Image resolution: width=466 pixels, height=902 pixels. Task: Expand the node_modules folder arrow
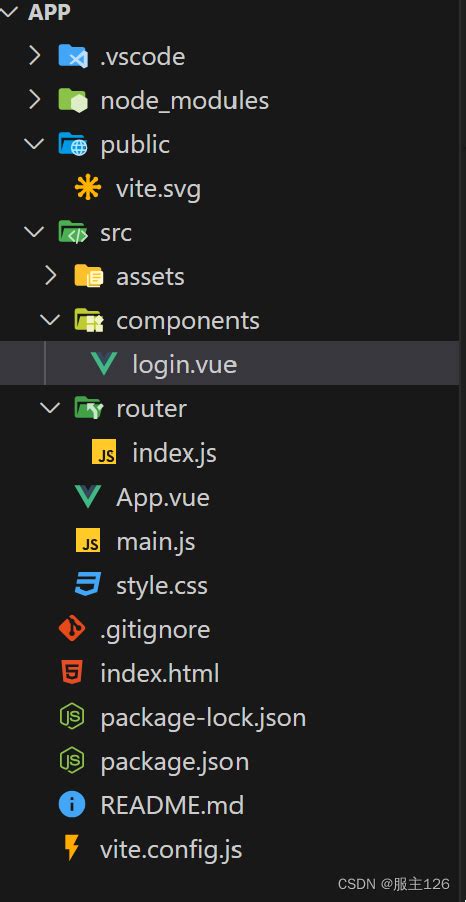[x=35, y=100]
